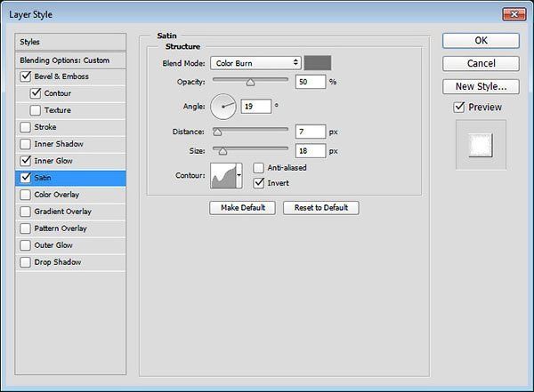The image size is (534, 392).
Task: Select the Color Overlay label
Action: tap(57, 195)
